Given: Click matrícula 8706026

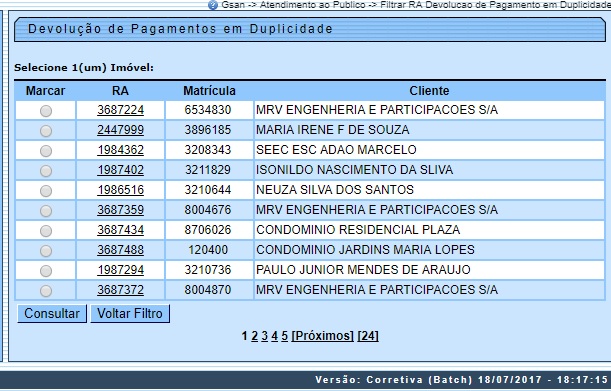Looking at the screenshot, I should point(208,230).
